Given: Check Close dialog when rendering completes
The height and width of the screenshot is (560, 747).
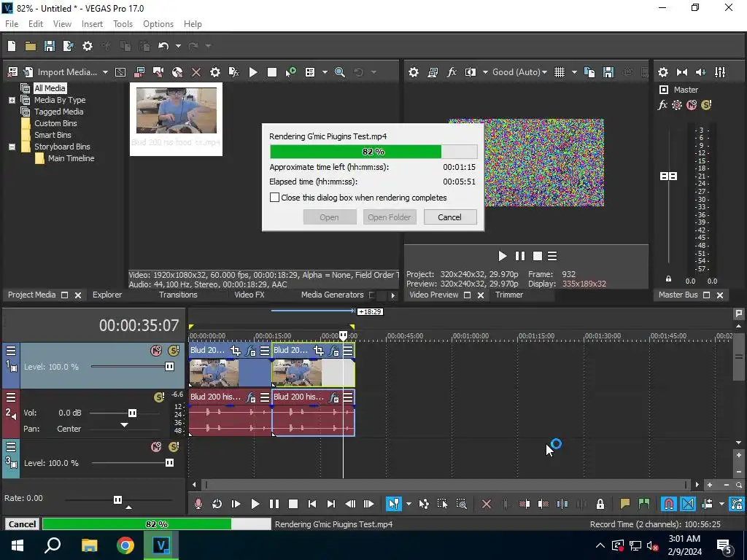Looking at the screenshot, I should [x=274, y=197].
